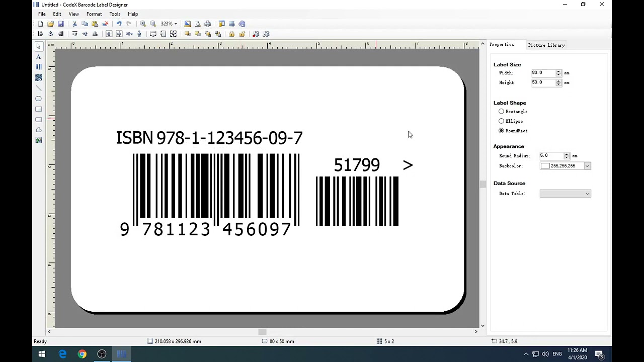Pick the 2D QR code tool

point(38,77)
